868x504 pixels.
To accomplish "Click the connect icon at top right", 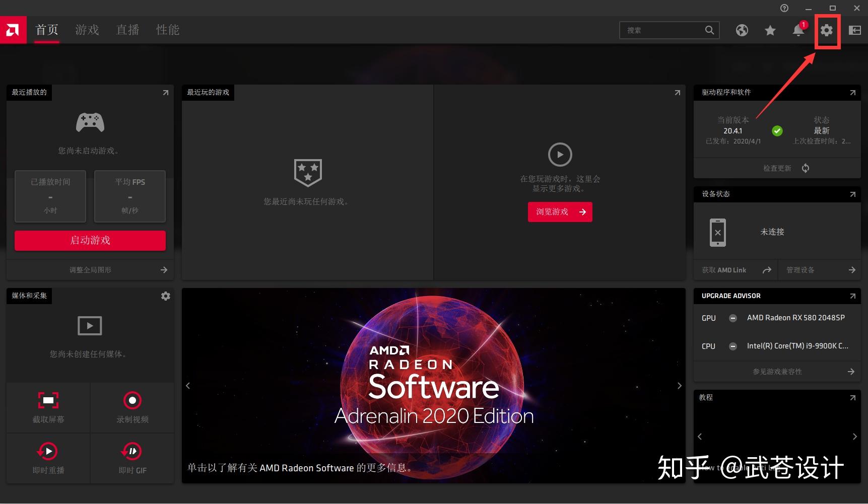I will click(x=854, y=30).
